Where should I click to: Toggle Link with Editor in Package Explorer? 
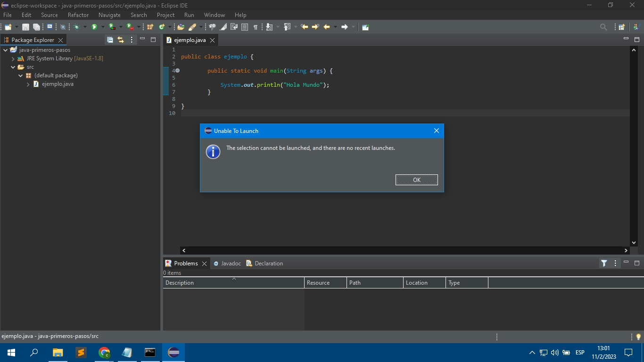pyautogui.click(x=121, y=40)
